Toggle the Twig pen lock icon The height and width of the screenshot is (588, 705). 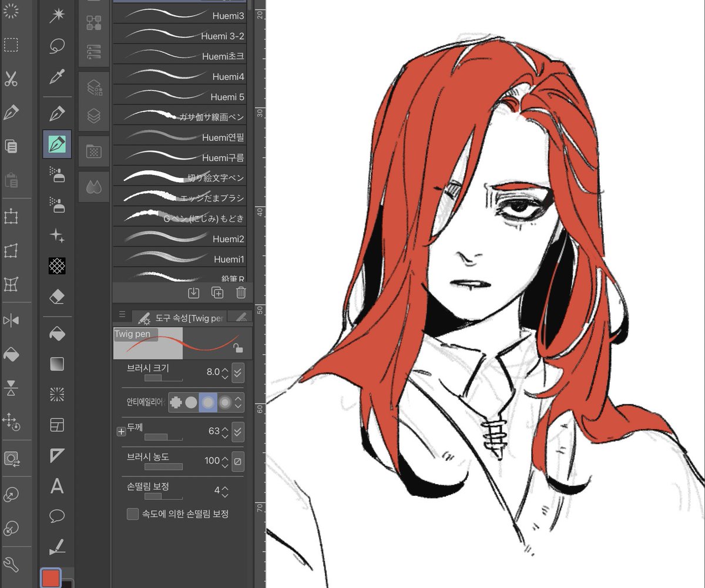tap(237, 348)
